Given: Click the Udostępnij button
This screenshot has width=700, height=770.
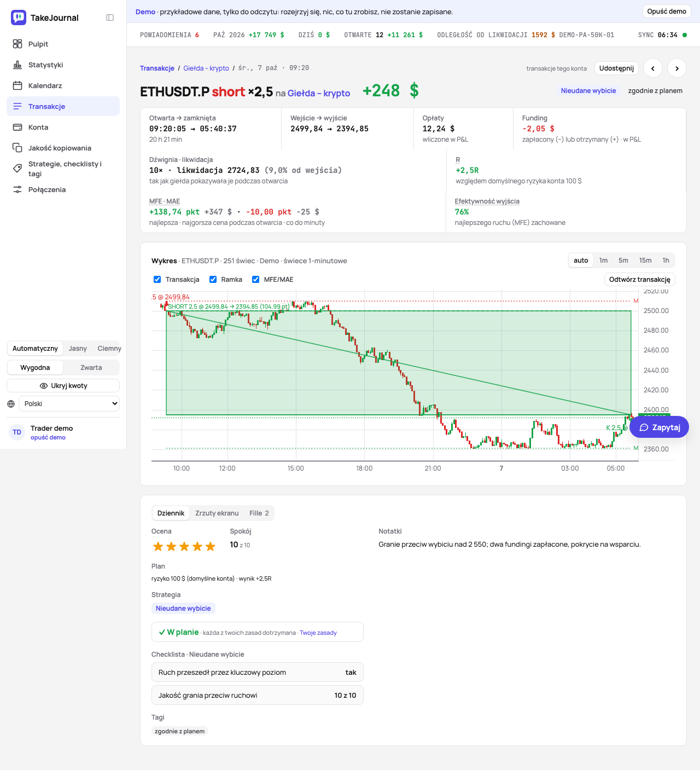Looking at the screenshot, I should [x=616, y=68].
